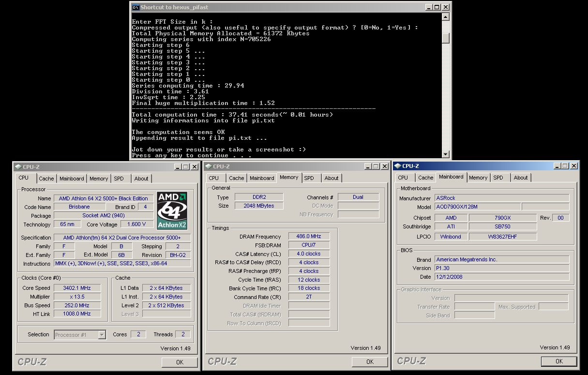
Task: Click the console vertical scrollbar thumb
Action: coord(446,38)
